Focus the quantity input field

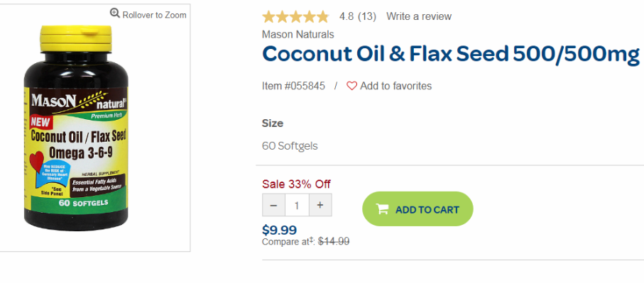click(297, 205)
